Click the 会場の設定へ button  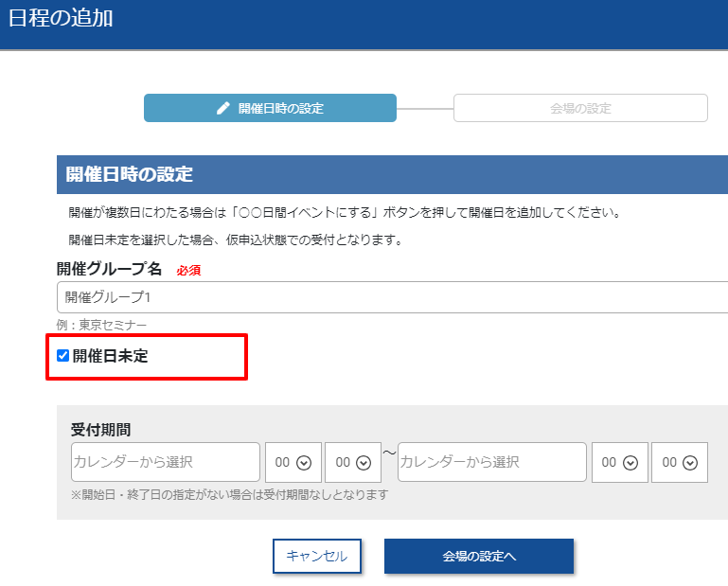tap(479, 556)
